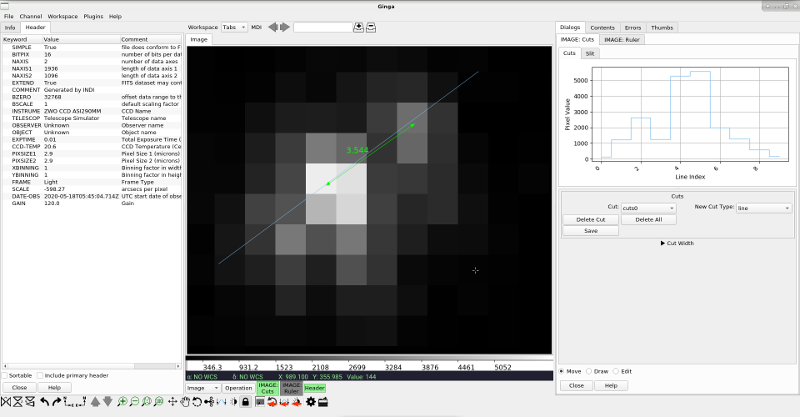Click the lock mode padlock icon
Screen dimensions: 800x417
pos(246,402)
